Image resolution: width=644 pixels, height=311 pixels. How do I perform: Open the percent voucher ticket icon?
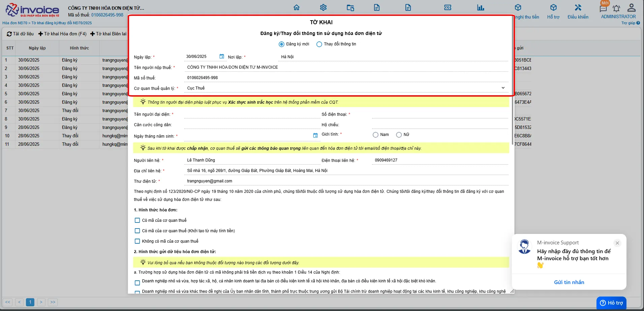(x=448, y=7)
